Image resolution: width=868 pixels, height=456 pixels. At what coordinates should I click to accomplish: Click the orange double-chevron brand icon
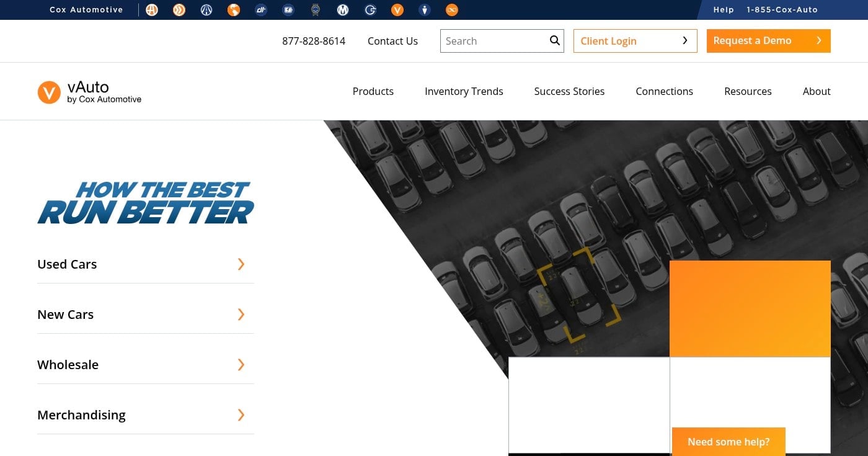179,10
